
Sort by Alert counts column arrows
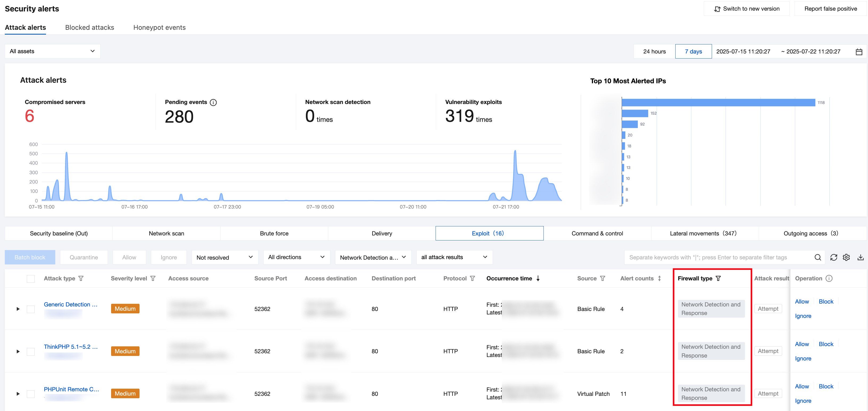pyautogui.click(x=659, y=278)
